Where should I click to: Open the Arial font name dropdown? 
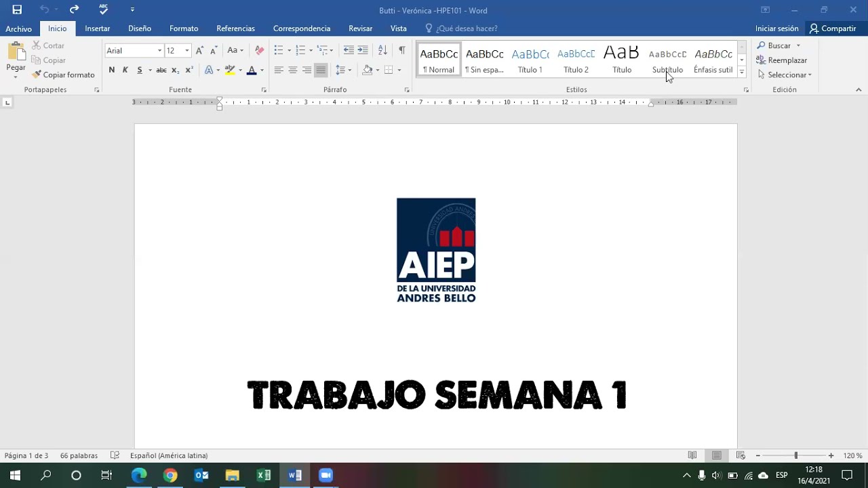159,51
